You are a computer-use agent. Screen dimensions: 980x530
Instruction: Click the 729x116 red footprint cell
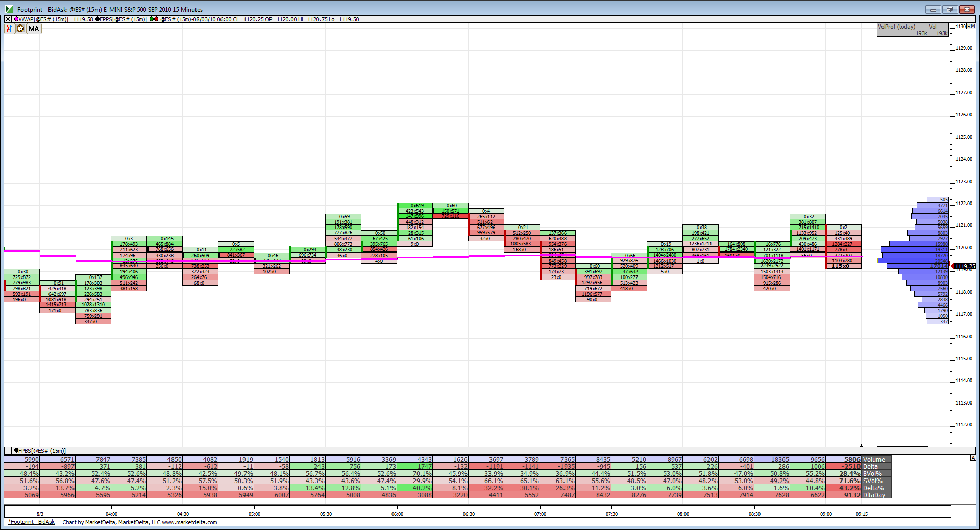451,216
